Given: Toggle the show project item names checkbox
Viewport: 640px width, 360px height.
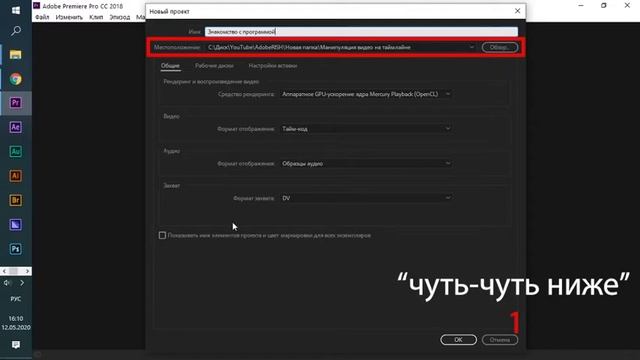Looking at the screenshot, I should 162,236.
